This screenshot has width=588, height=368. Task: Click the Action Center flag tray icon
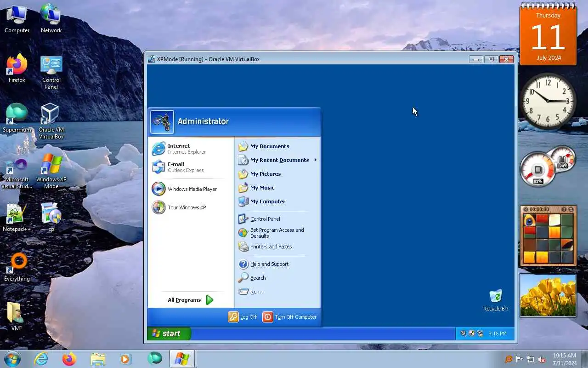[520, 359]
